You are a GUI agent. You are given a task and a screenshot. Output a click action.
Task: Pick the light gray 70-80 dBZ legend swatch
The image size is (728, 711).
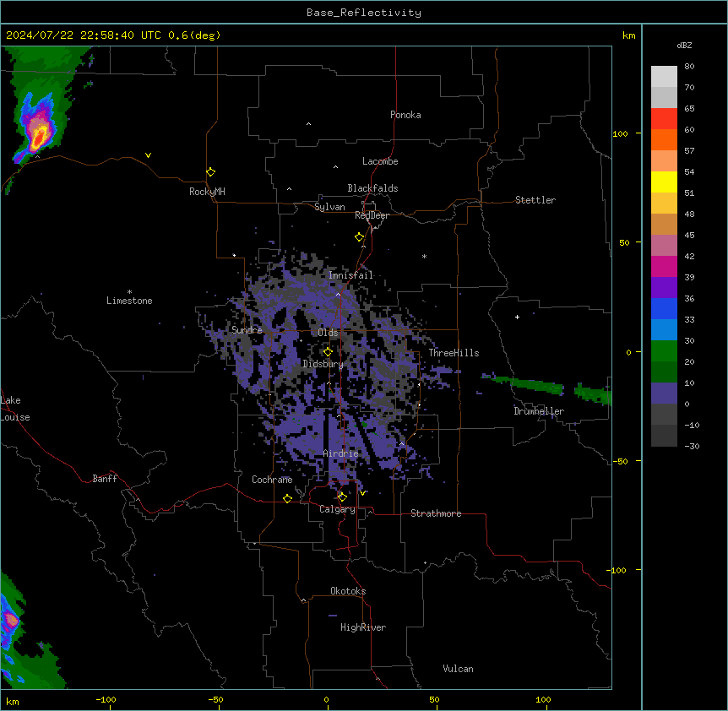[x=664, y=77]
